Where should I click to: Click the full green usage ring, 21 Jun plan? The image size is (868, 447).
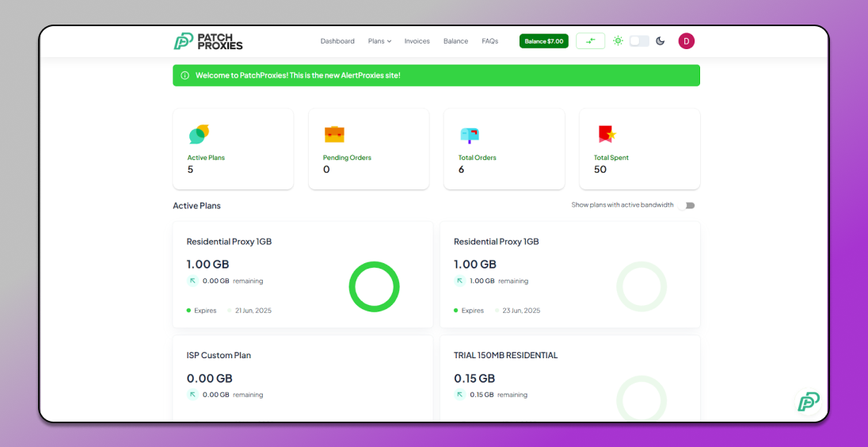coord(375,286)
